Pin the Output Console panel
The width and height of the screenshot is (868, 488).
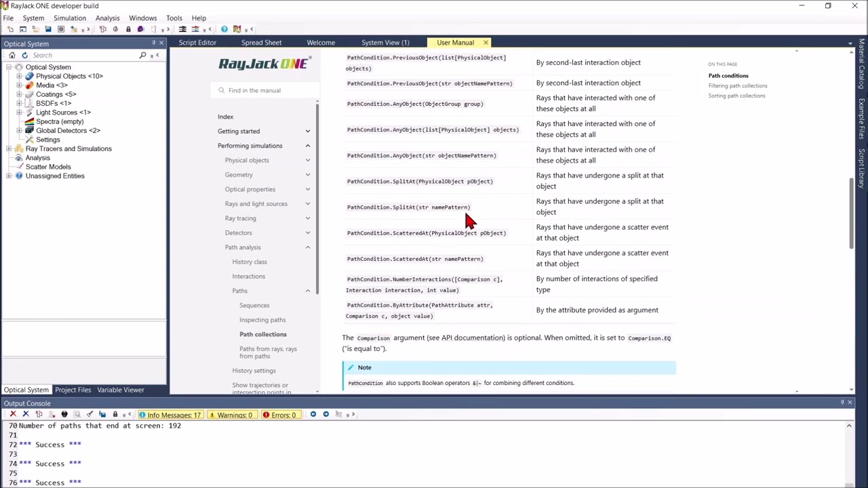[x=842, y=403]
